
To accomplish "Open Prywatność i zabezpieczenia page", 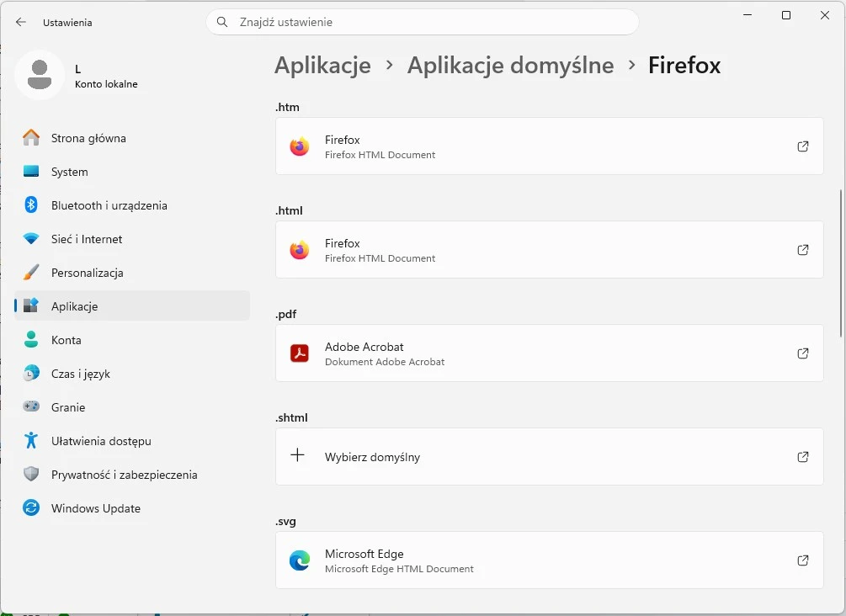I will (132, 474).
